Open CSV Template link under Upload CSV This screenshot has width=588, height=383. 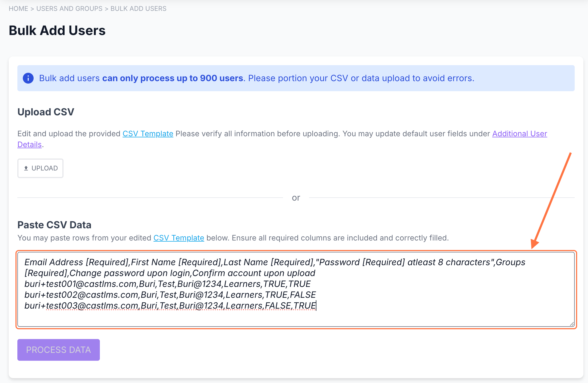(x=148, y=134)
